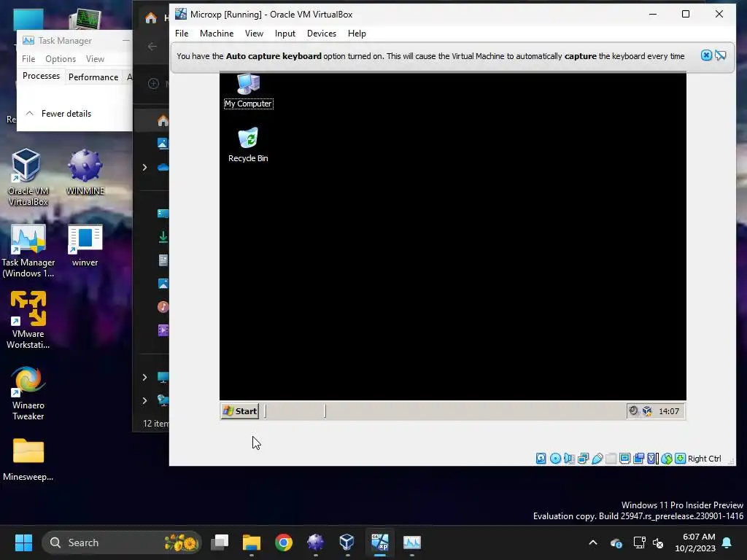Click the Right Ctrl host key label
This screenshot has width=747, height=560.
(x=704, y=459)
